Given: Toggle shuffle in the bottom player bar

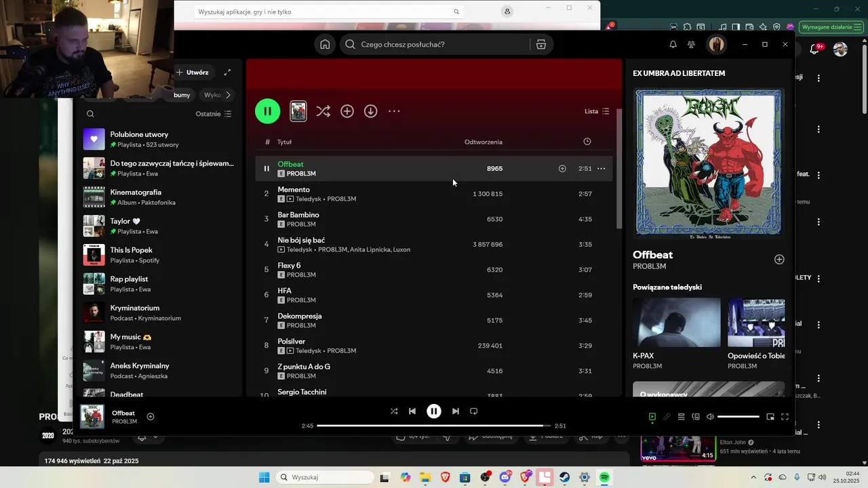Looking at the screenshot, I should [x=394, y=411].
